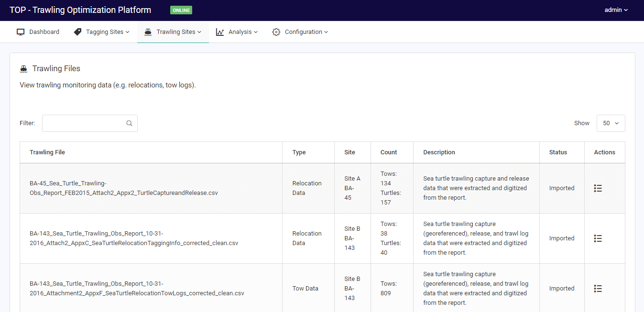Click Imported status in the Tow Data row
Viewport: 644px width, 312px height.
tap(562, 289)
